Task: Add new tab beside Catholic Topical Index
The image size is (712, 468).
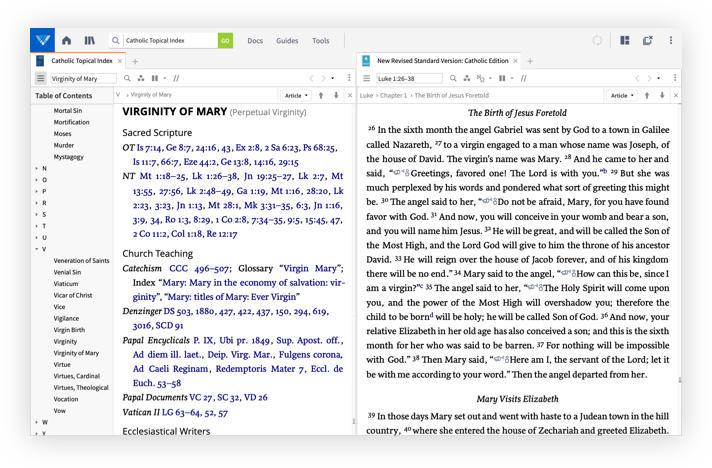Action: pos(135,61)
